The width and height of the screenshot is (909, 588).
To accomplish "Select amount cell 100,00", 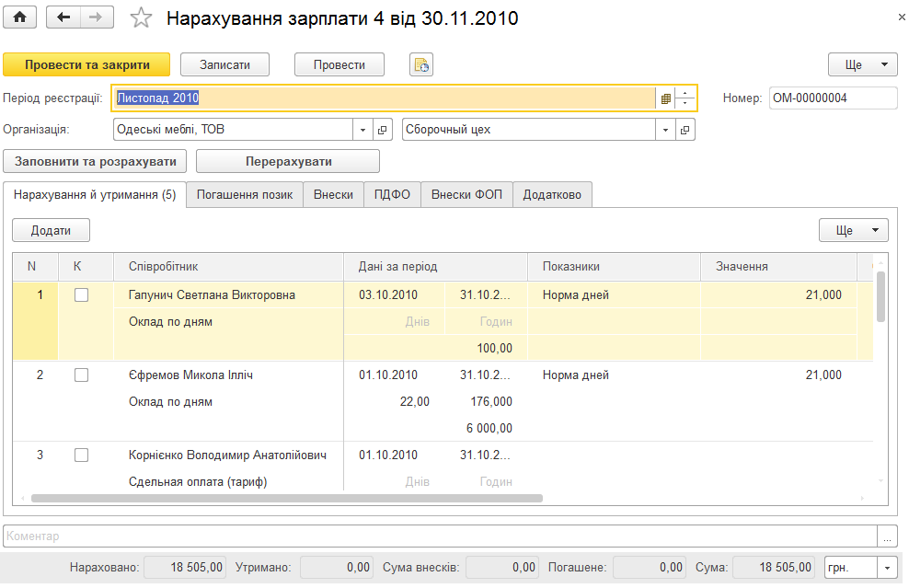I will pyautogui.click(x=435, y=349).
